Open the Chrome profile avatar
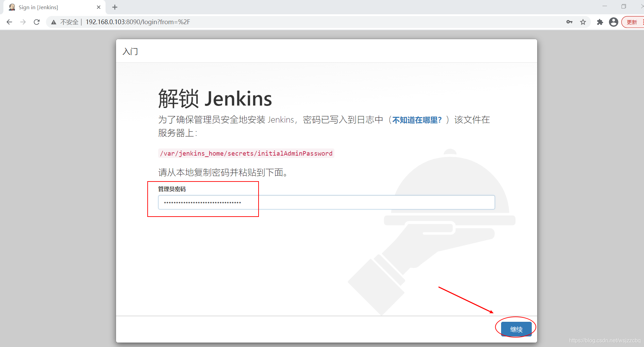This screenshot has width=644, height=347. 613,22
